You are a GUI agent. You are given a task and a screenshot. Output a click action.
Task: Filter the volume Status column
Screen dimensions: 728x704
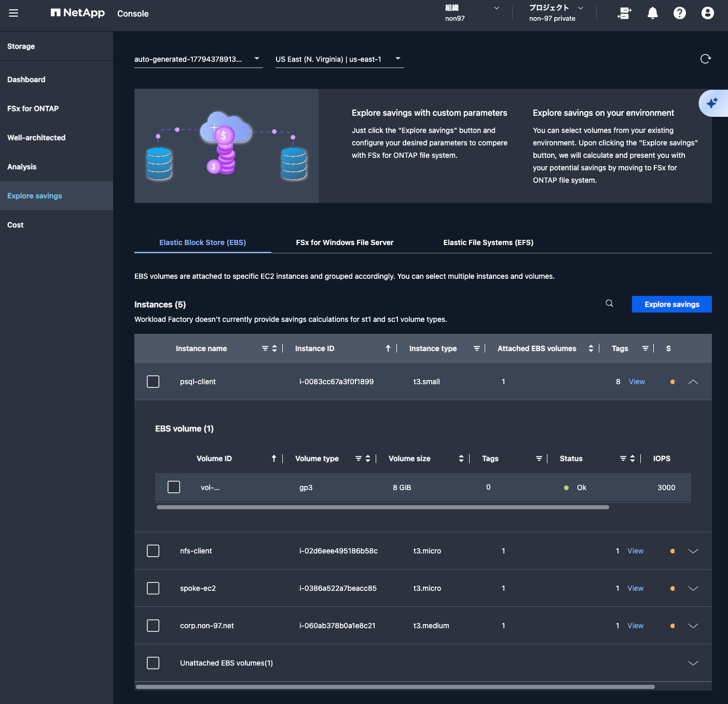pos(623,458)
